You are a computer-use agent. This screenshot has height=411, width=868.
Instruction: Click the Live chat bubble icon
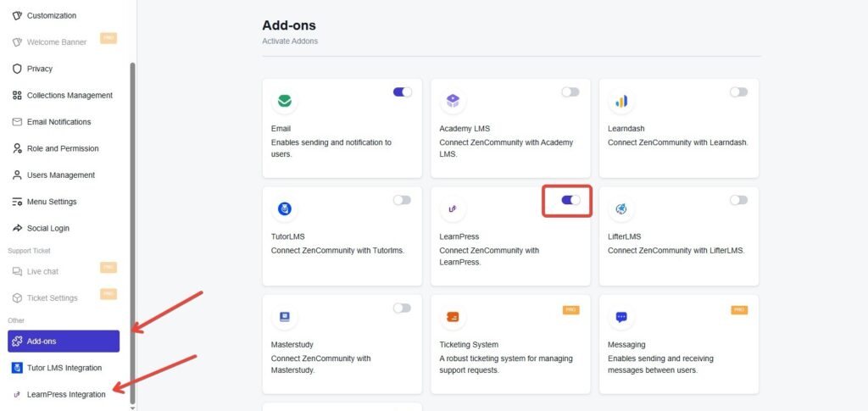pos(17,271)
